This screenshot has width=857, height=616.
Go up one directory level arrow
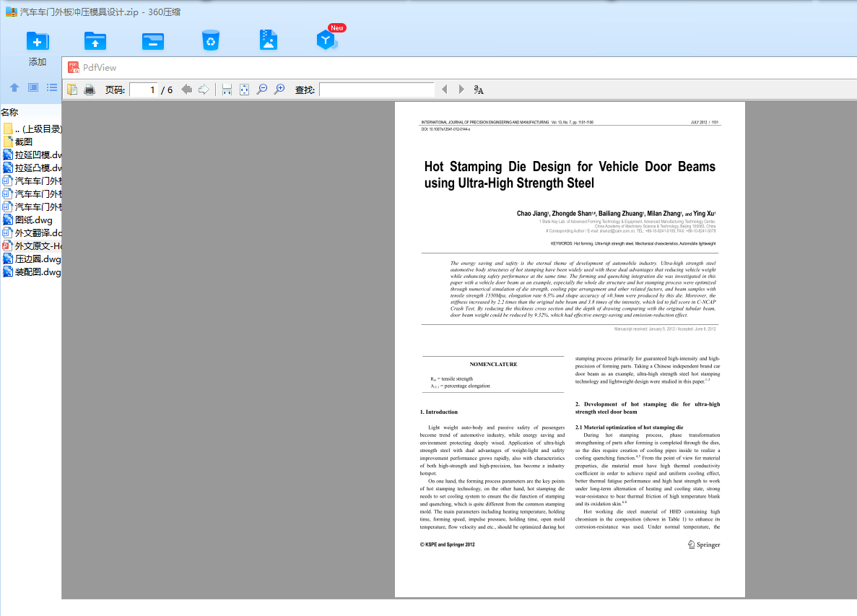pyautogui.click(x=14, y=87)
